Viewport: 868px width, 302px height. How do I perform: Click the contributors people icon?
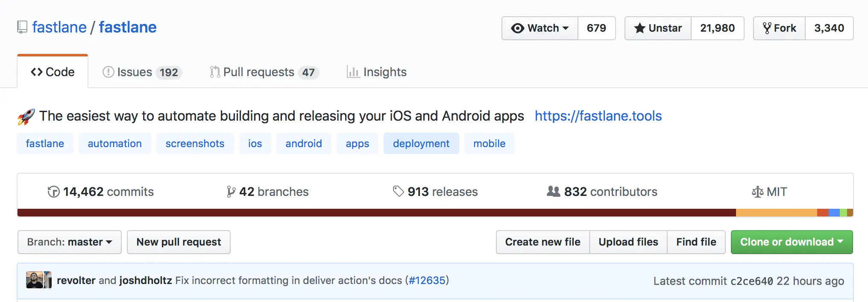click(x=553, y=191)
